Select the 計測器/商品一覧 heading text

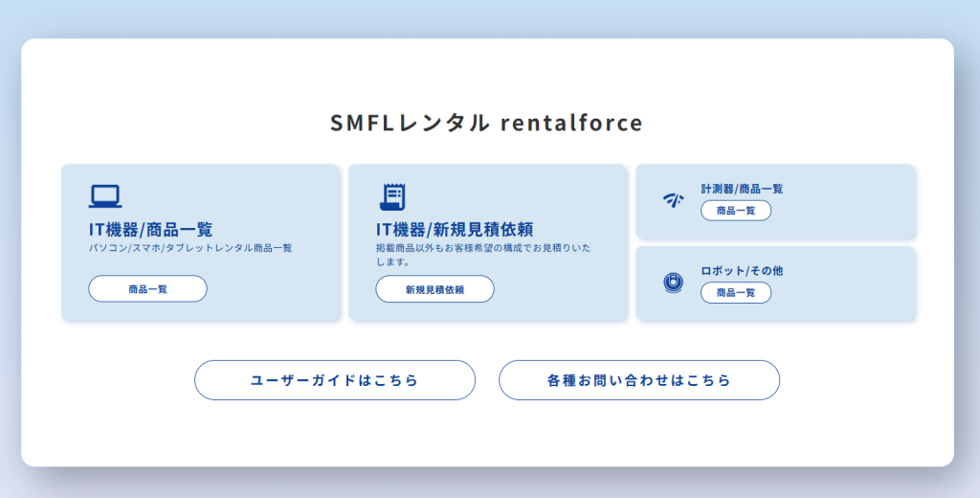coord(742,189)
